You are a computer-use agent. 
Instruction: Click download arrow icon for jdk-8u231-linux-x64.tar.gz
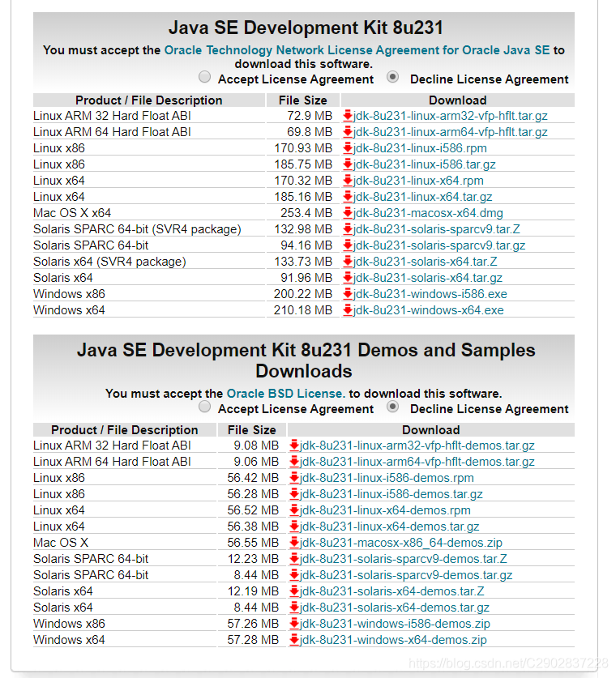(348, 197)
